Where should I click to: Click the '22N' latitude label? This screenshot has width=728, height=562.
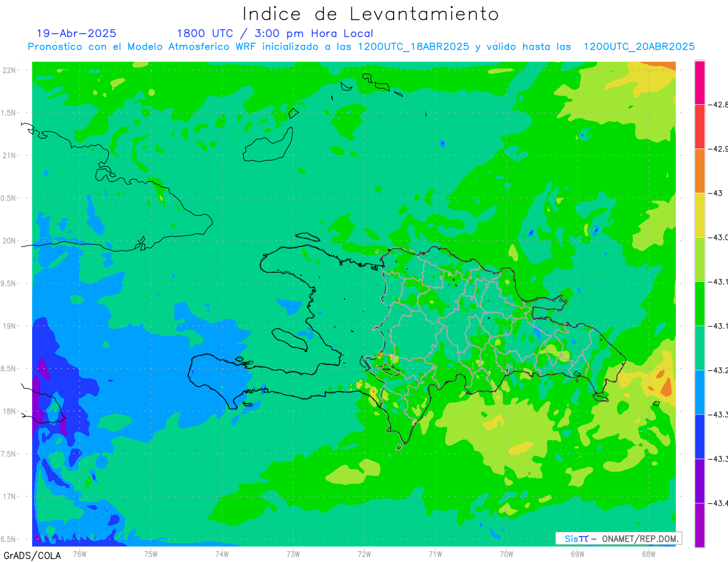[x=9, y=70]
